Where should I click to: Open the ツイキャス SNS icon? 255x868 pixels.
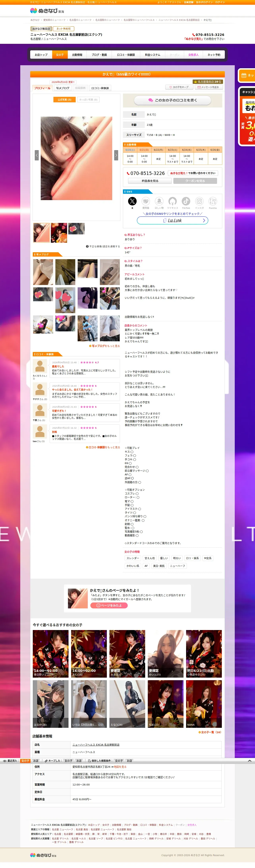pos(172,201)
